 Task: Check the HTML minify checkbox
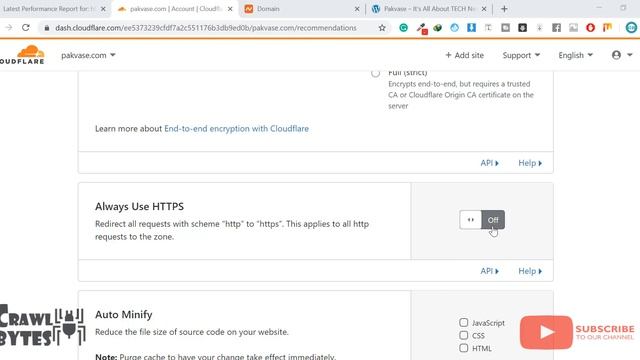pos(464,348)
